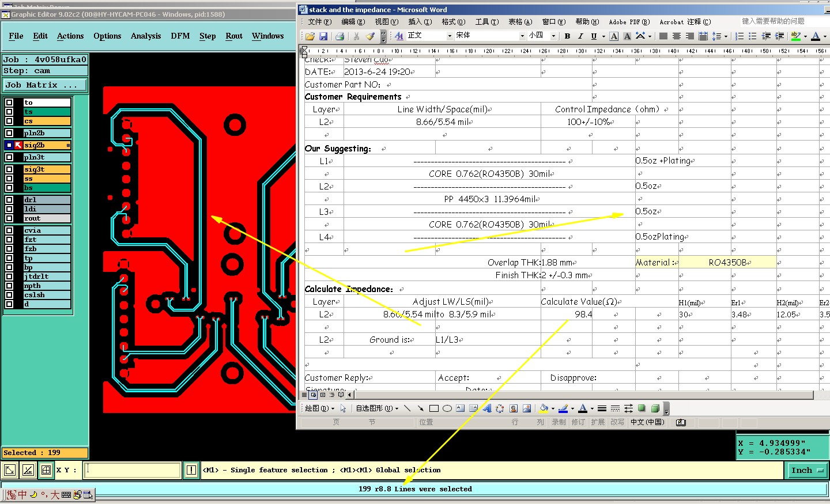Click the angle snap icon in Graphic Editor
This screenshot has height=504, width=830.
coord(28,470)
